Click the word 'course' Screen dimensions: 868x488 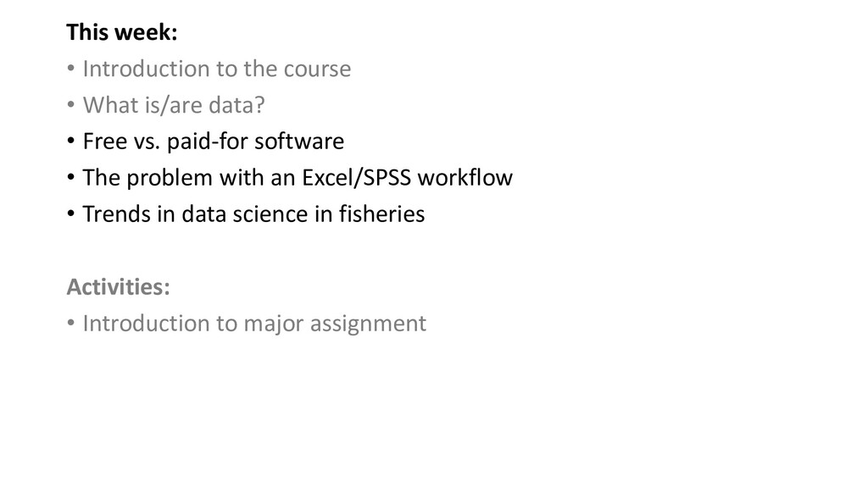[x=317, y=69]
